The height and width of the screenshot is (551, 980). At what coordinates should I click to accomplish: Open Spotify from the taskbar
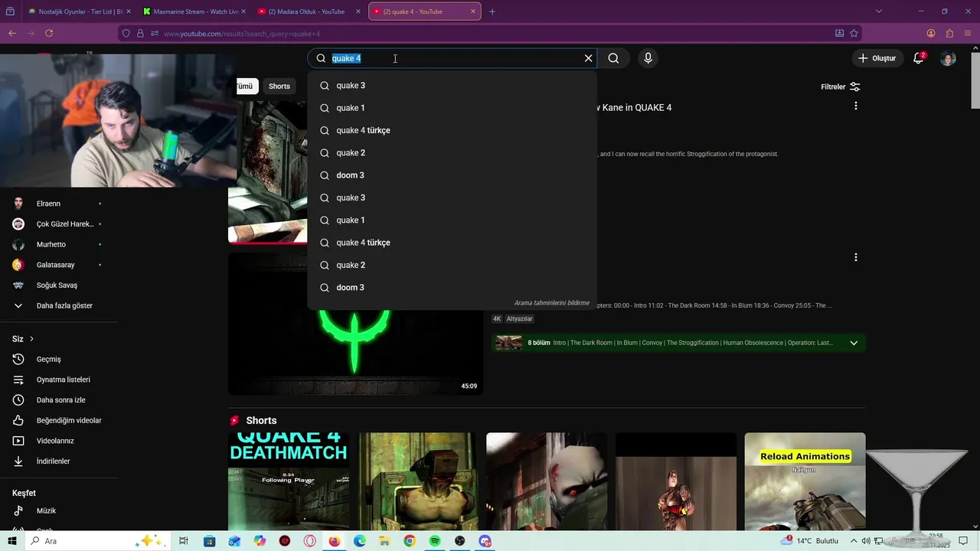point(435,541)
